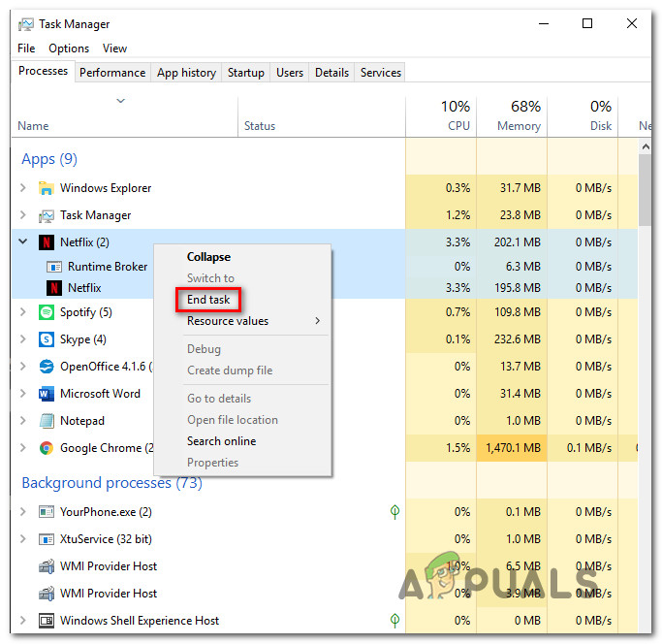Click the Task Manager process row icon
The height and width of the screenshot is (644, 662).
click(46, 215)
